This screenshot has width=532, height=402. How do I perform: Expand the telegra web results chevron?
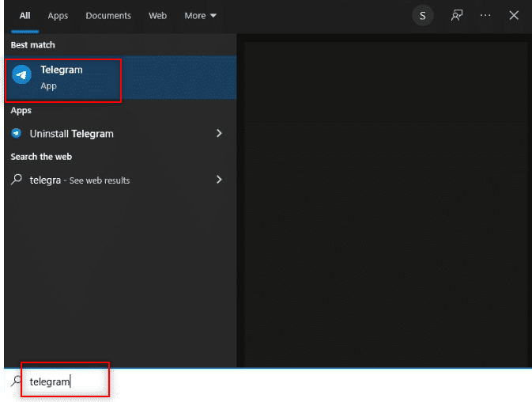219,180
